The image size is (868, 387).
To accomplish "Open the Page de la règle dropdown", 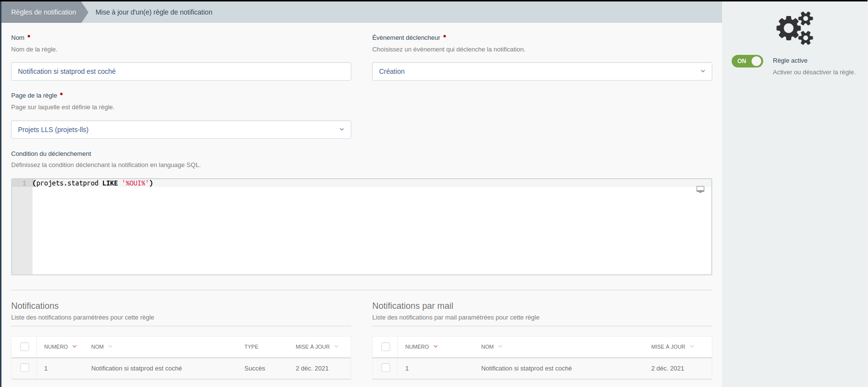I will (181, 130).
